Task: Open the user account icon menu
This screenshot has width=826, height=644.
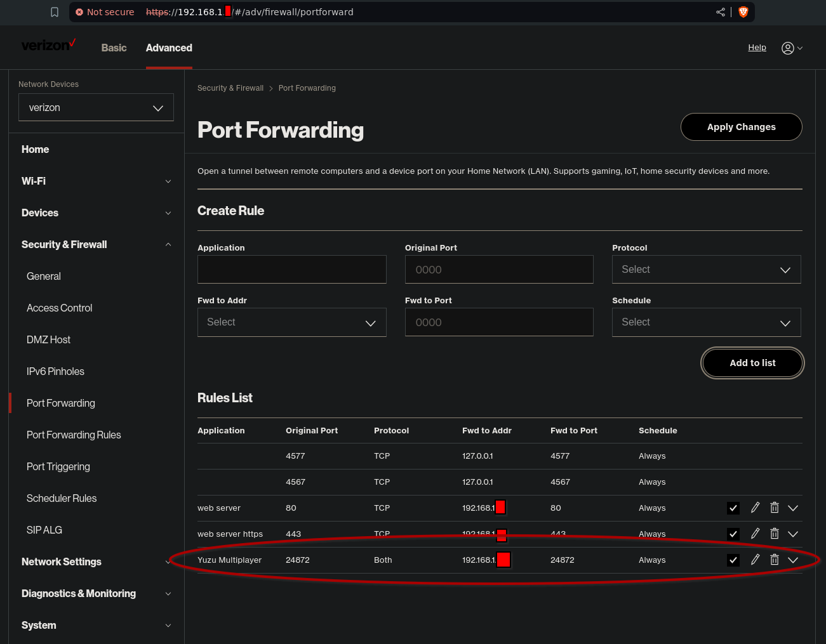Action: click(792, 48)
